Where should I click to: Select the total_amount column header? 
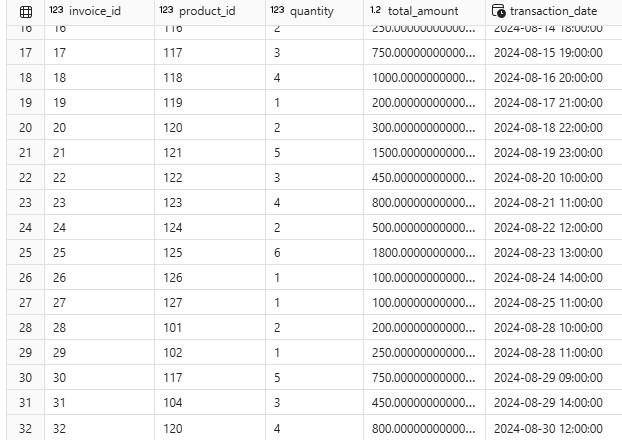tap(424, 12)
